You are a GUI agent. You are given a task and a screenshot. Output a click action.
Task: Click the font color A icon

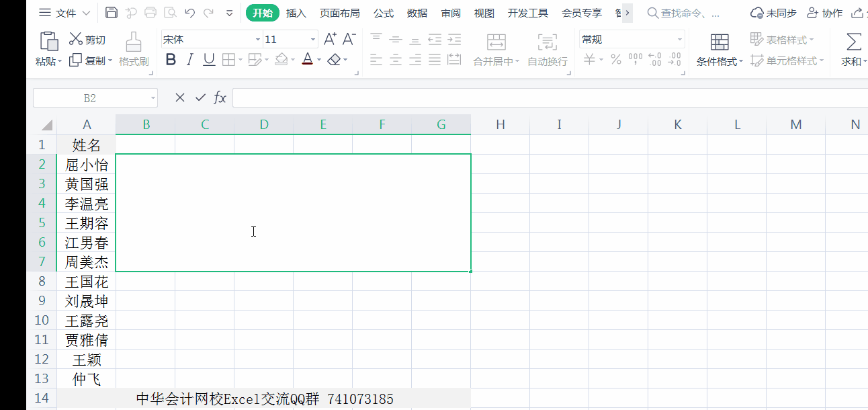tap(308, 60)
